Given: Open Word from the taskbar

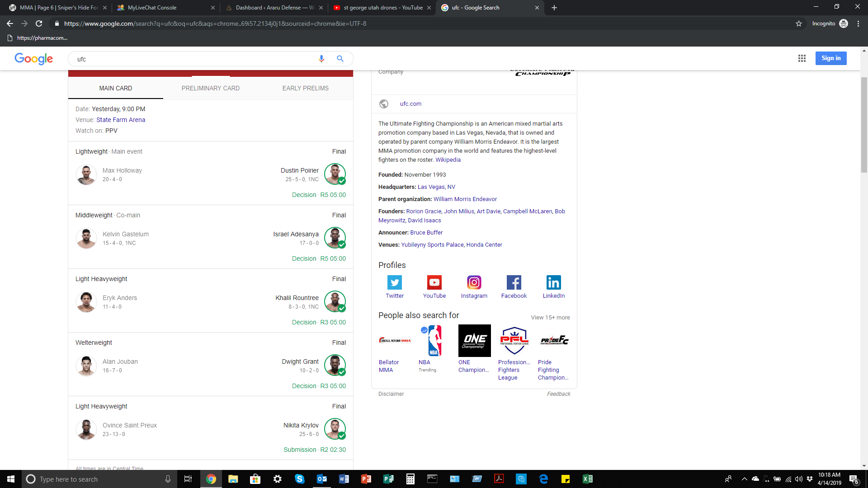Looking at the screenshot, I should click(344, 479).
